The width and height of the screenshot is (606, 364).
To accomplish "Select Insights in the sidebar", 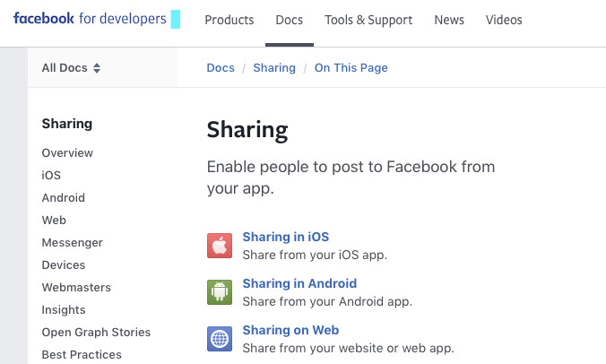I will tap(64, 309).
